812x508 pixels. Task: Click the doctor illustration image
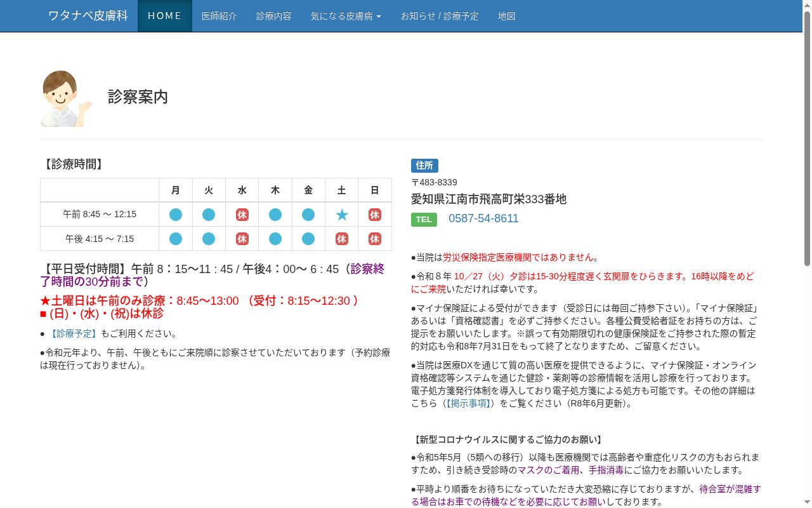coord(67,98)
